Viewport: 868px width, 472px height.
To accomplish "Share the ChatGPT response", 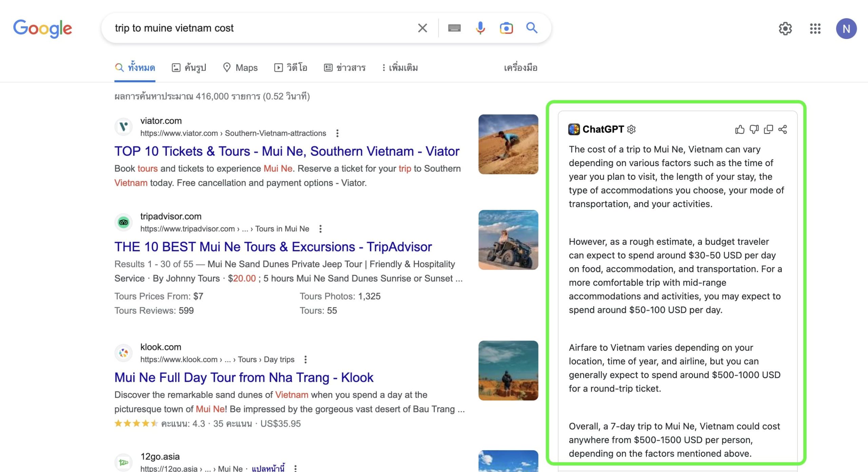I will pos(783,129).
